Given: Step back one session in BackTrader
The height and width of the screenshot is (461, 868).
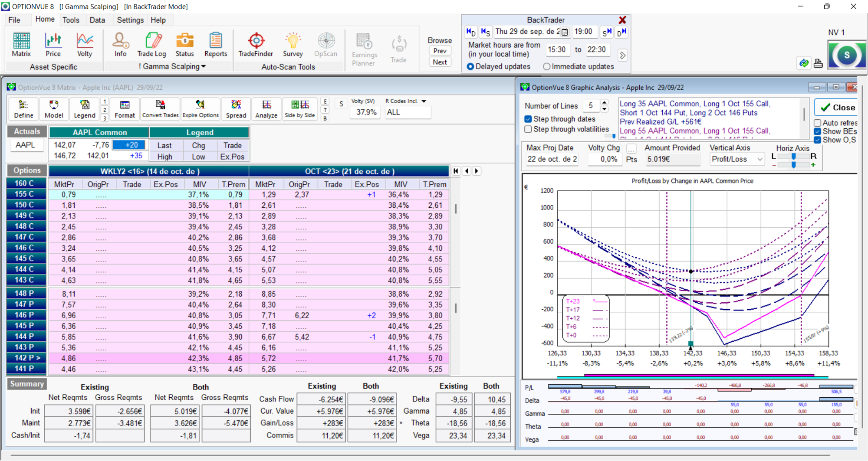Looking at the screenshot, I should [486, 32].
